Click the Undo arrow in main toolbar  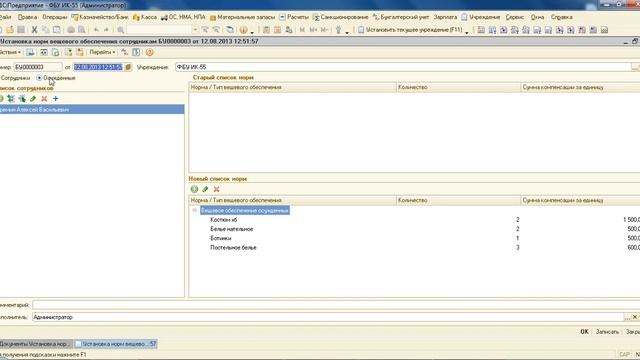tap(96, 30)
